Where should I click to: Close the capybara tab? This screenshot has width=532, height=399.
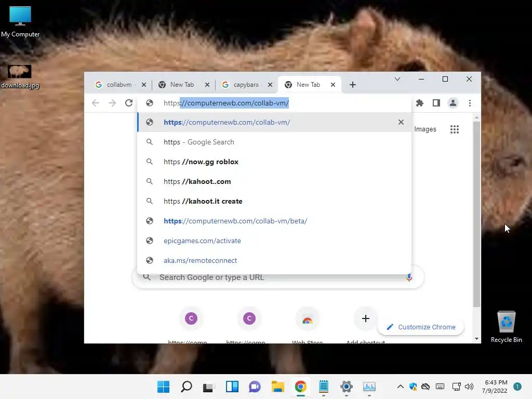[270, 85]
